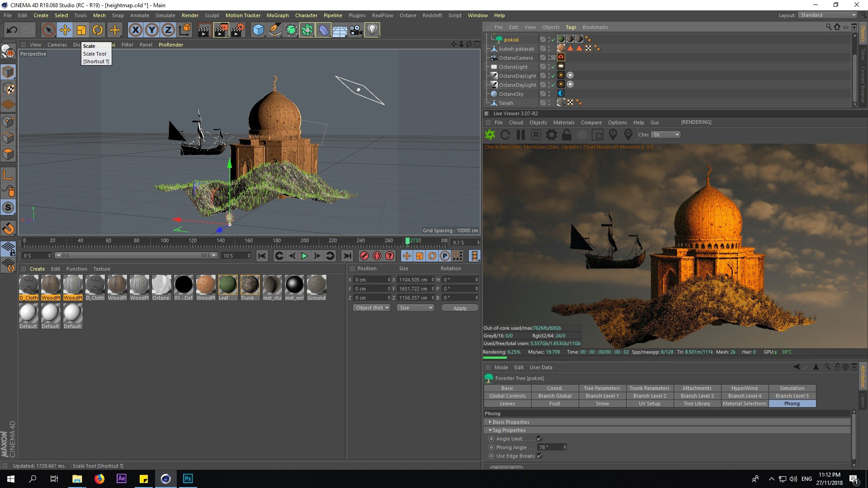This screenshot has height=488, width=868.
Task: Switch to the Tree Parameters tab
Action: (602, 388)
